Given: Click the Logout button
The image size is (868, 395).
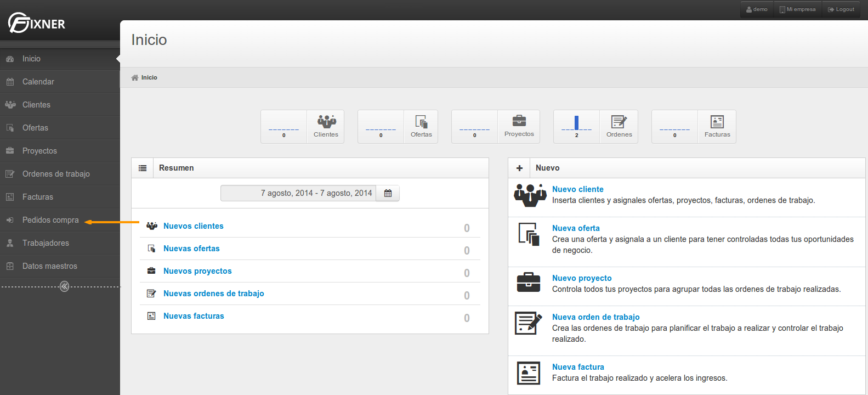Looking at the screenshot, I should point(841,9).
